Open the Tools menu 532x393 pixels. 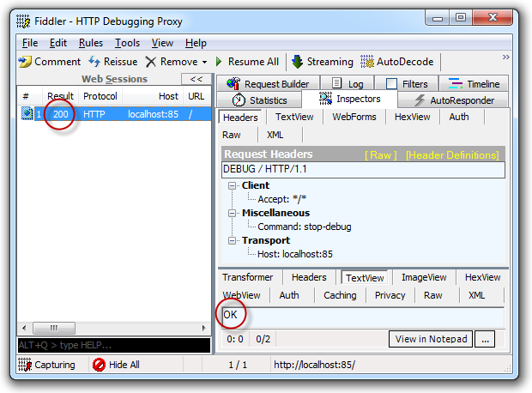127,43
